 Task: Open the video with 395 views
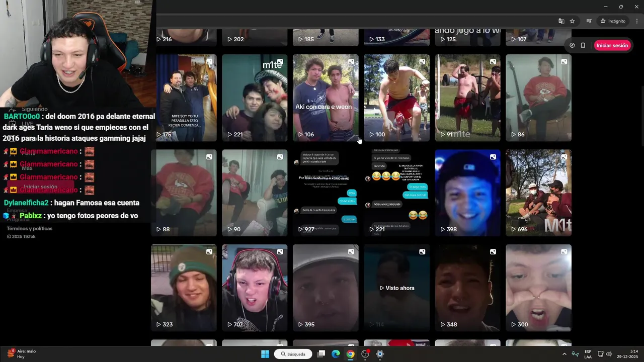tap(326, 288)
